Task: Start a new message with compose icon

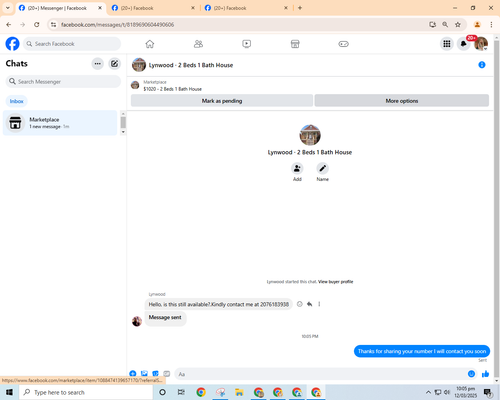Action: pos(114,64)
